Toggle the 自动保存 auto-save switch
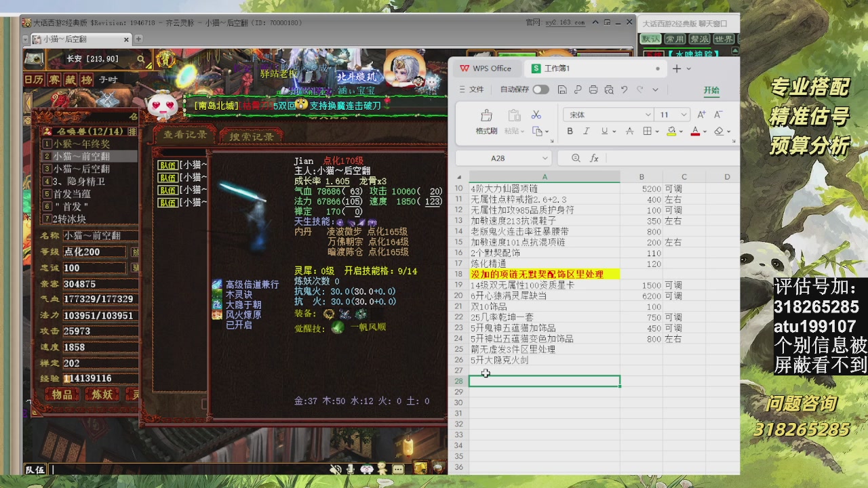Screen dimensions: 868x488 540,89
